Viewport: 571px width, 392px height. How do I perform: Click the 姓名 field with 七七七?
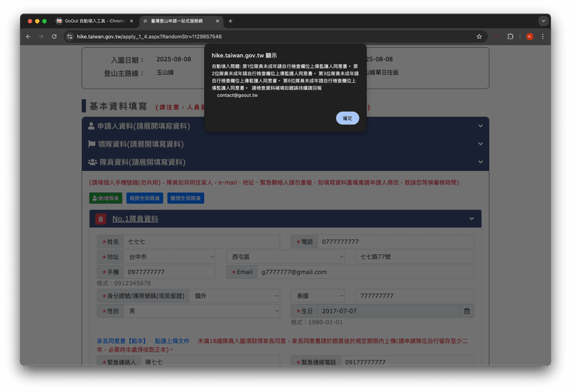pos(202,241)
